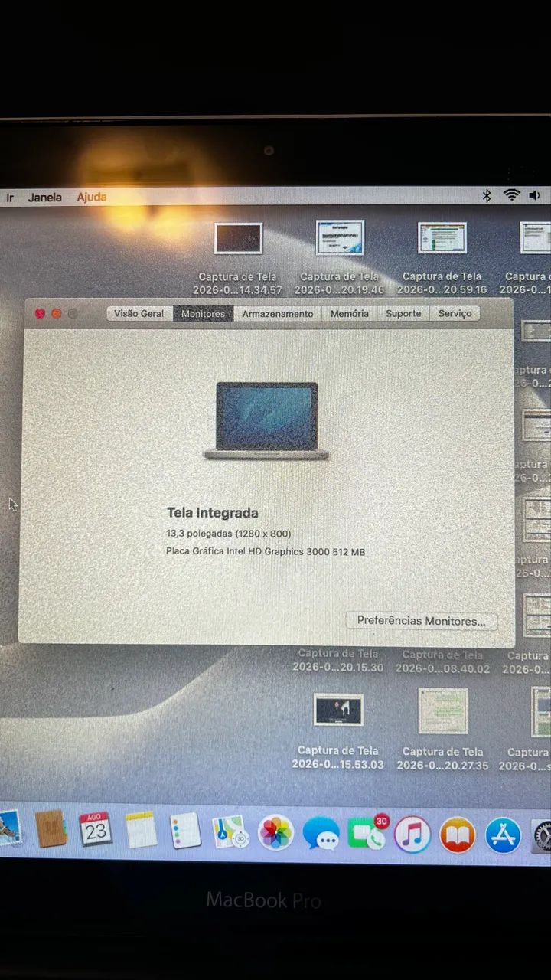Close the system information window
The width and height of the screenshot is (551, 980).
pos(40,313)
